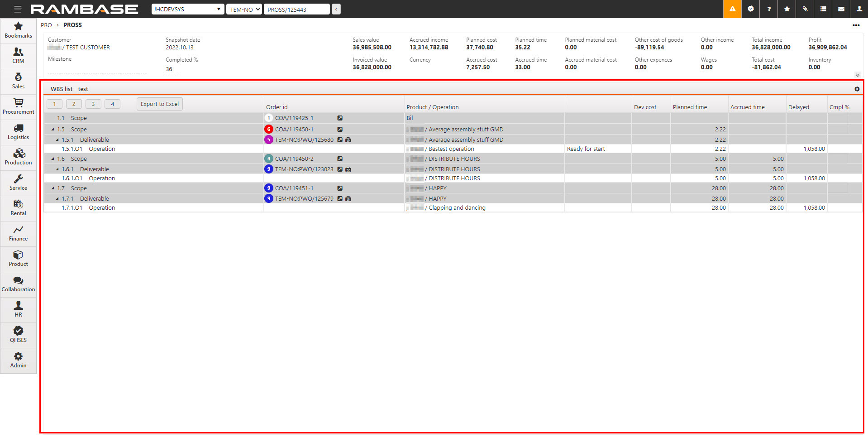
Task: Click the level 3 expand button
Action: coord(93,104)
